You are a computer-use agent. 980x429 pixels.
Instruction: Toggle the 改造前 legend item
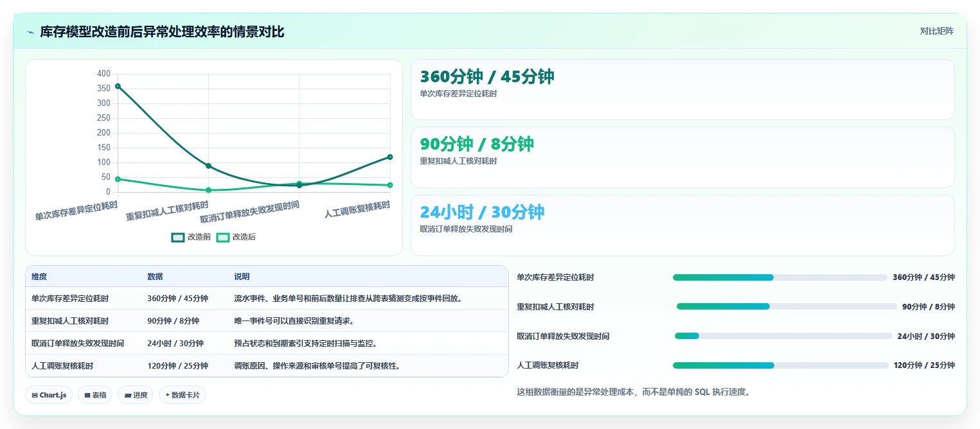tap(192, 237)
